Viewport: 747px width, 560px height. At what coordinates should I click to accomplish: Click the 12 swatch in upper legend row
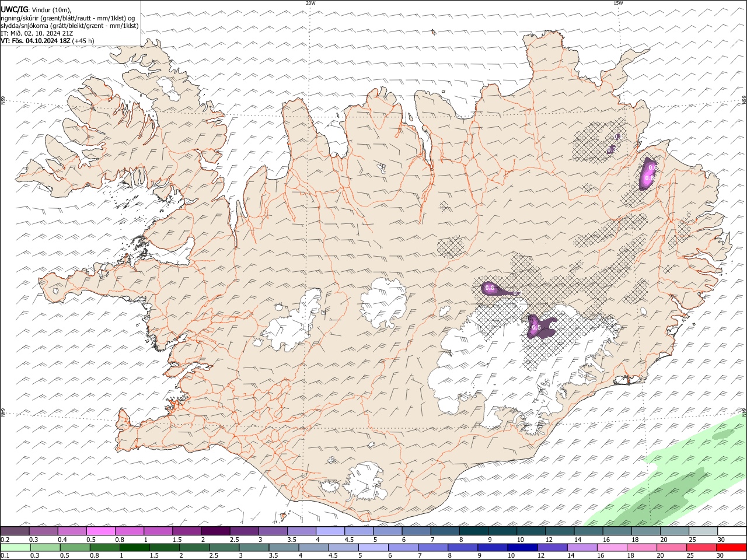pos(560,531)
